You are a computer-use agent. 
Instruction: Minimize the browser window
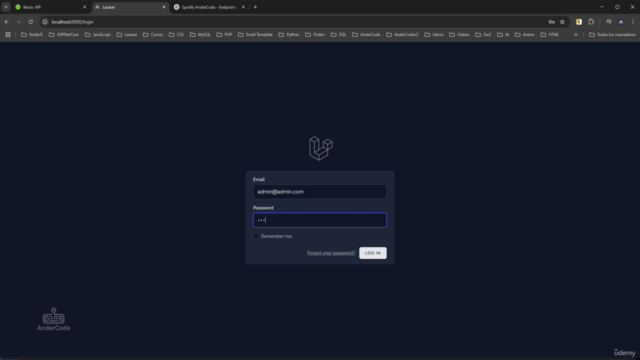[x=602, y=7]
